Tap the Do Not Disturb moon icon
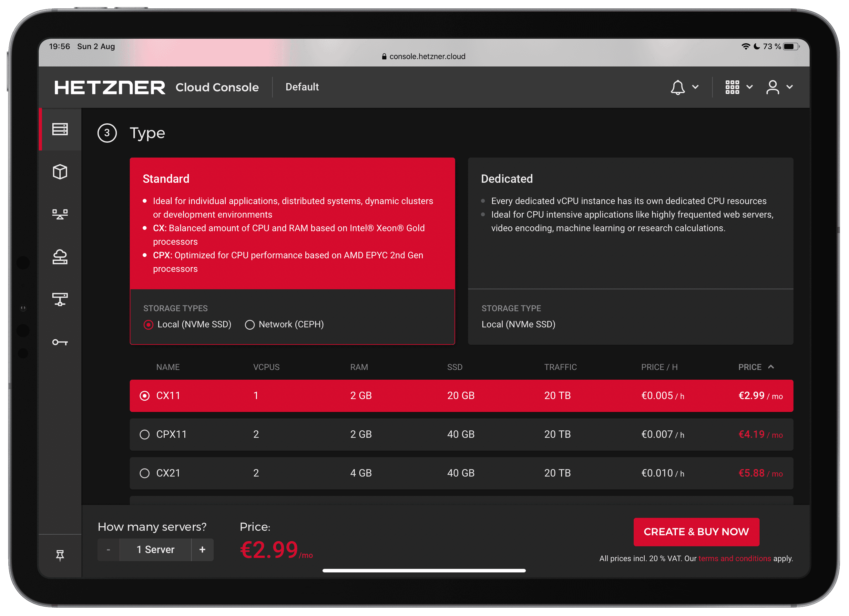849x616 pixels. (757, 46)
